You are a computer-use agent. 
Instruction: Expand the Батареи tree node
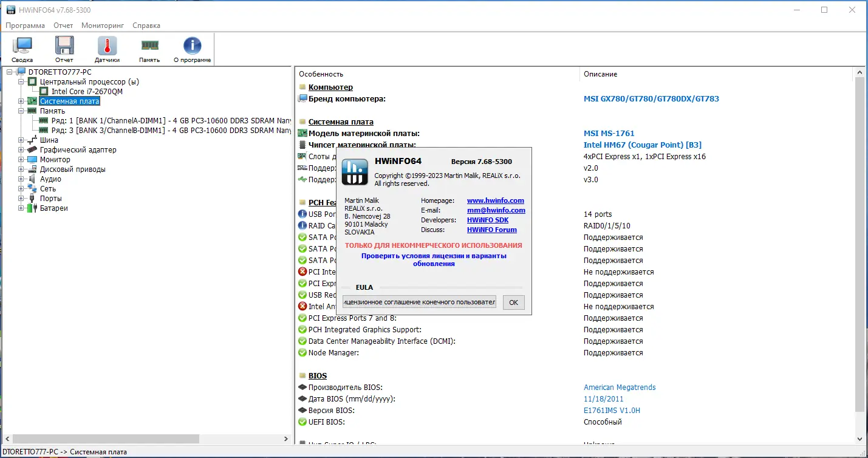(x=21, y=208)
